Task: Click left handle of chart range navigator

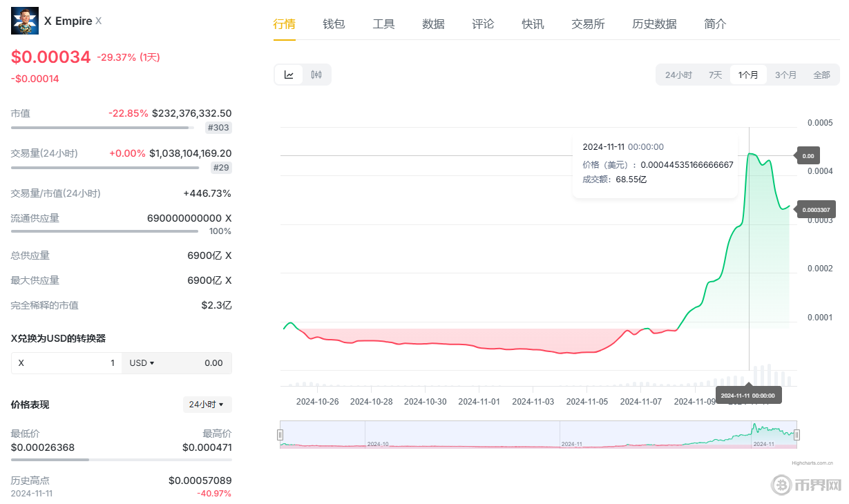Action: pos(280,434)
